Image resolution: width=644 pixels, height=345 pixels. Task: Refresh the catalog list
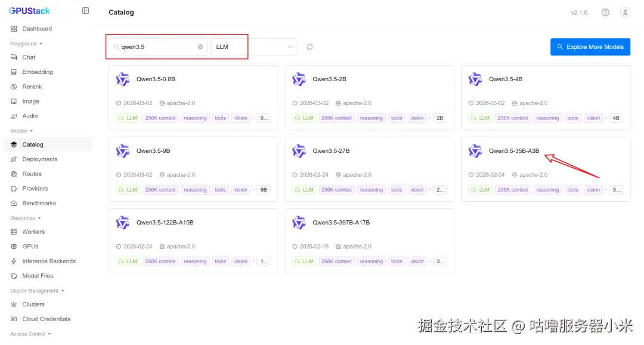[309, 47]
